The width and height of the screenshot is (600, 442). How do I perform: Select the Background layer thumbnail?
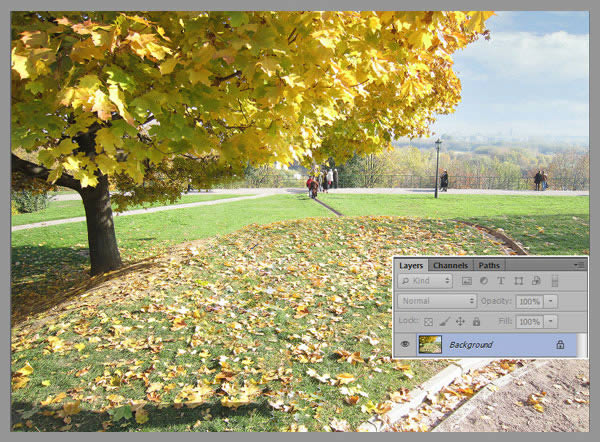pos(430,344)
